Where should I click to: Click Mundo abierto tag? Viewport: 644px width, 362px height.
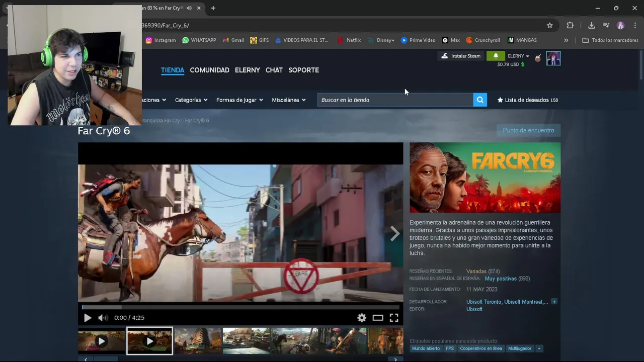pos(426,348)
